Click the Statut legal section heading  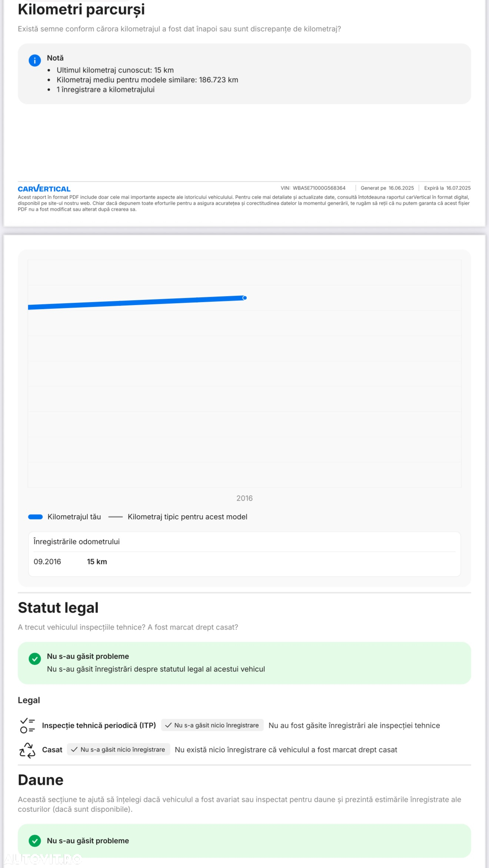click(x=58, y=608)
